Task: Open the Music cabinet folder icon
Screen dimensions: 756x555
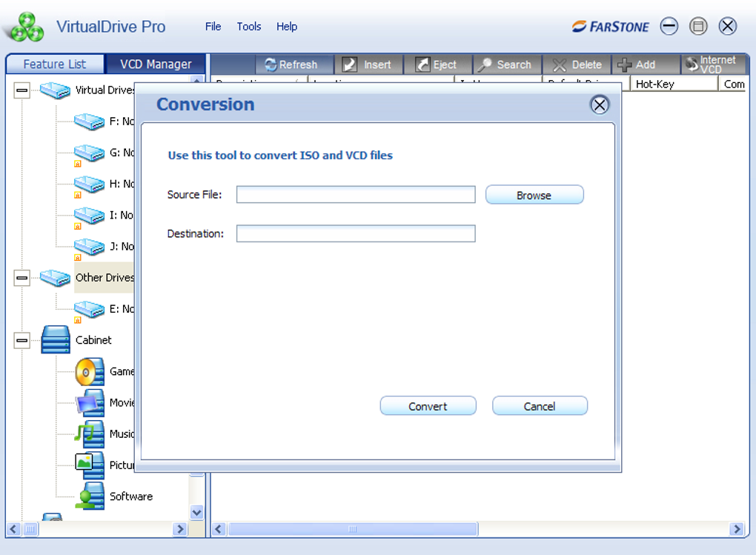Action: click(90, 434)
